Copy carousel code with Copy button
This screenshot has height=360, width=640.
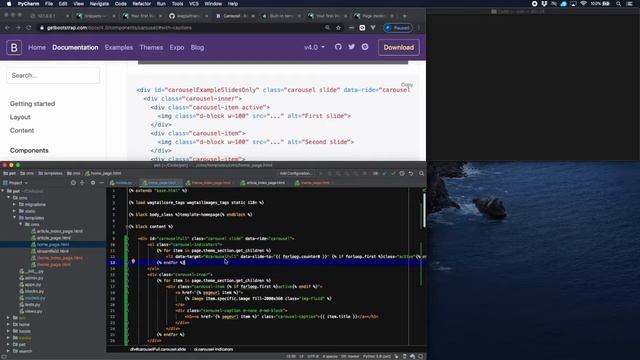(407, 84)
